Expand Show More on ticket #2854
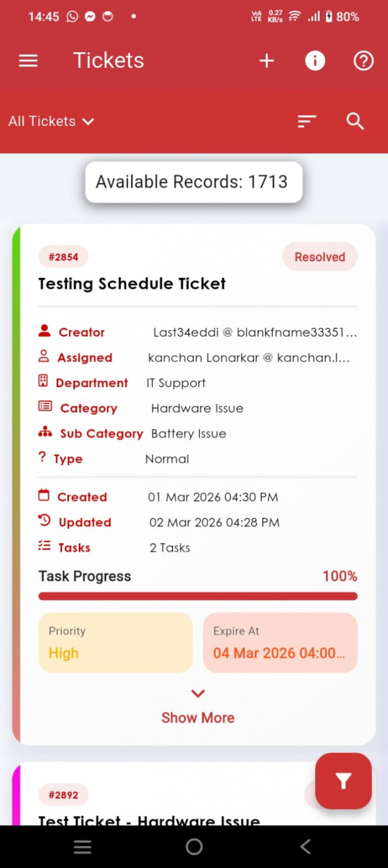Viewport: 388px width, 868px height. pyautogui.click(x=198, y=717)
